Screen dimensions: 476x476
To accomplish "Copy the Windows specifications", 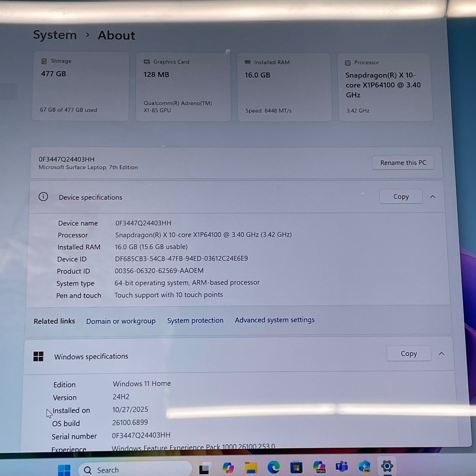I will pyautogui.click(x=408, y=353).
